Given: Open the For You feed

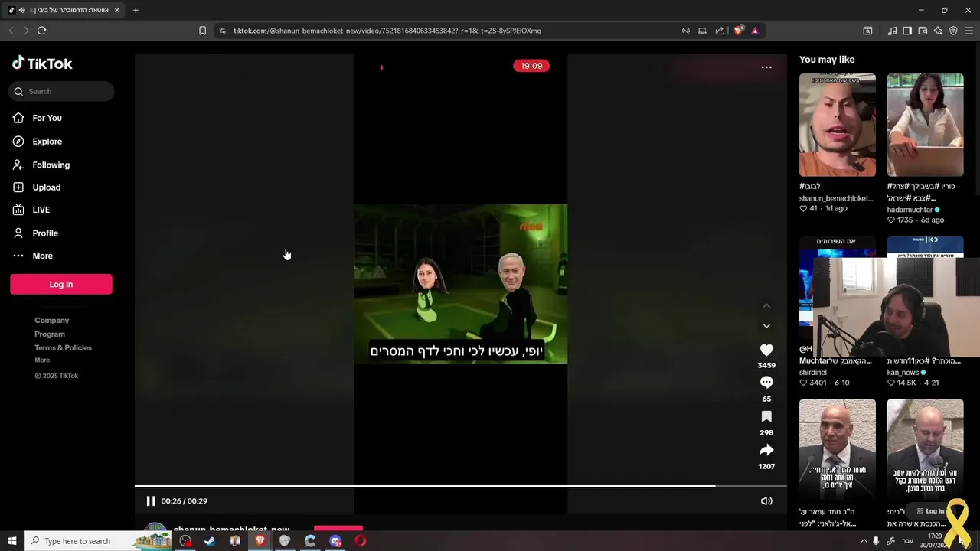Looking at the screenshot, I should 47,118.
